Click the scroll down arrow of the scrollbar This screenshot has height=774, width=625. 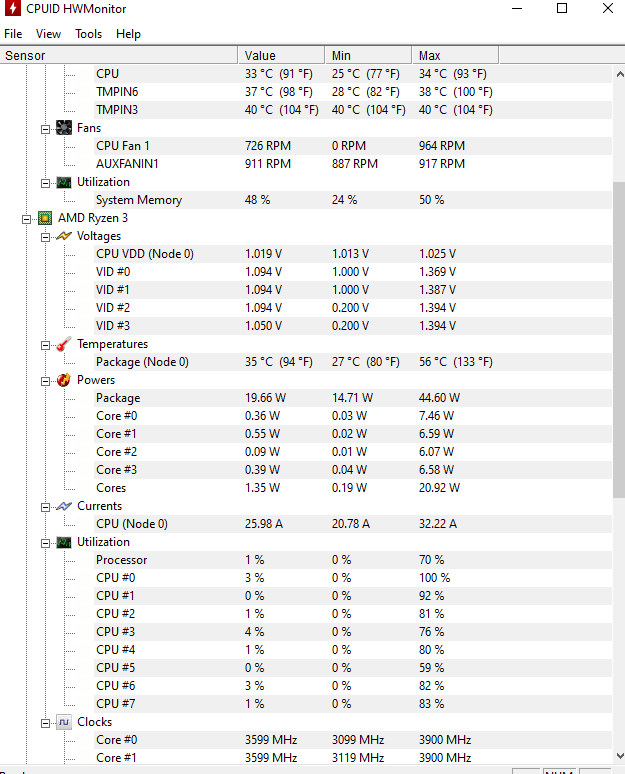620,756
